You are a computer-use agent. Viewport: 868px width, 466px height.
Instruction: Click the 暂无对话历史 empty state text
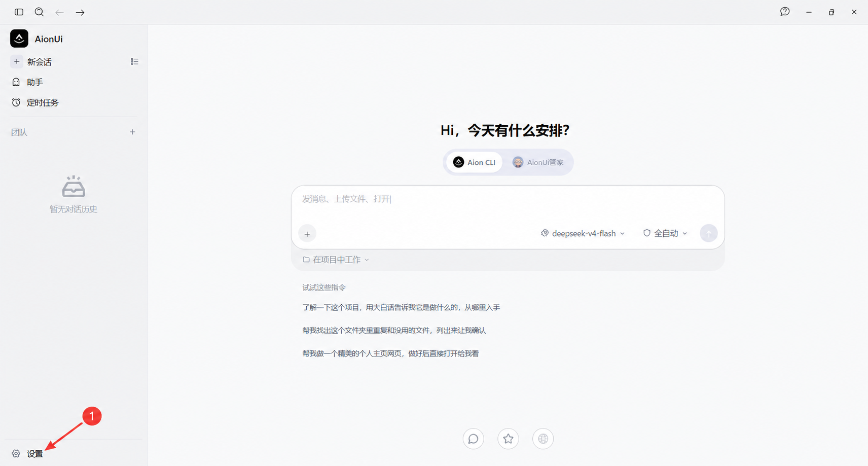pyautogui.click(x=74, y=209)
